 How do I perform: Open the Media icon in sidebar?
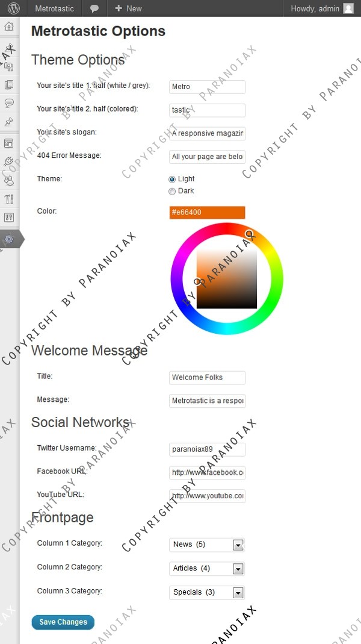[9, 66]
